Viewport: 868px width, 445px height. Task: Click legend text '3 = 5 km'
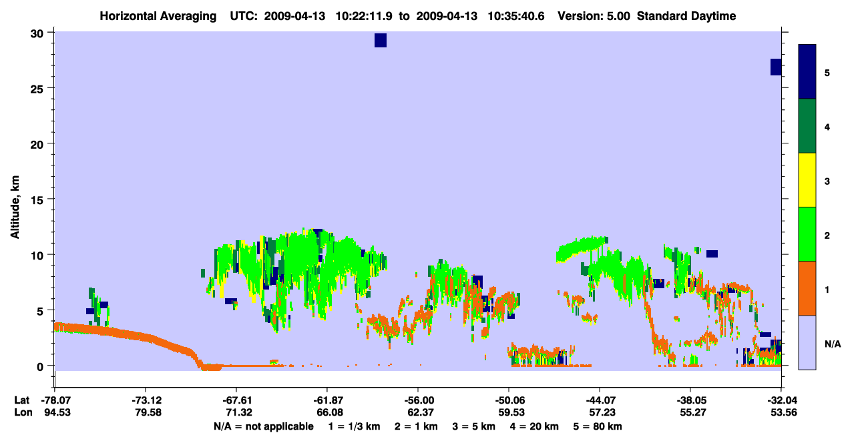[x=475, y=426]
